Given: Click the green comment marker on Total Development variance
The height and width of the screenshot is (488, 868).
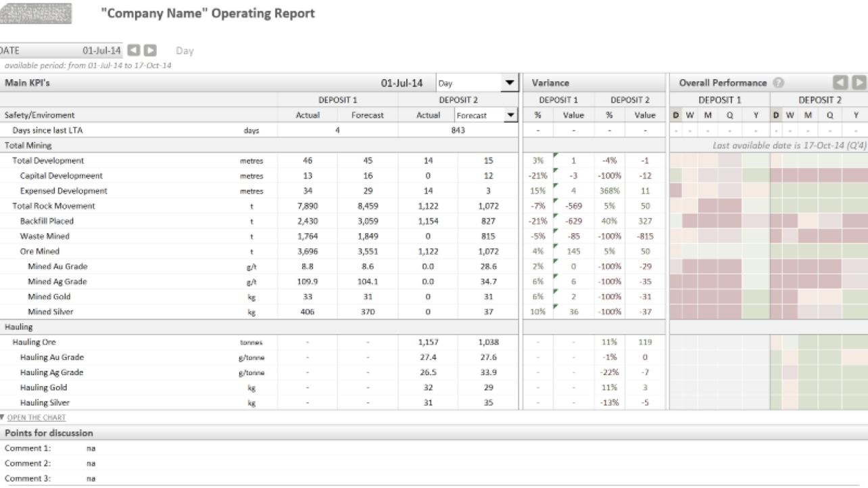Looking at the screenshot, I should tap(556, 155).
